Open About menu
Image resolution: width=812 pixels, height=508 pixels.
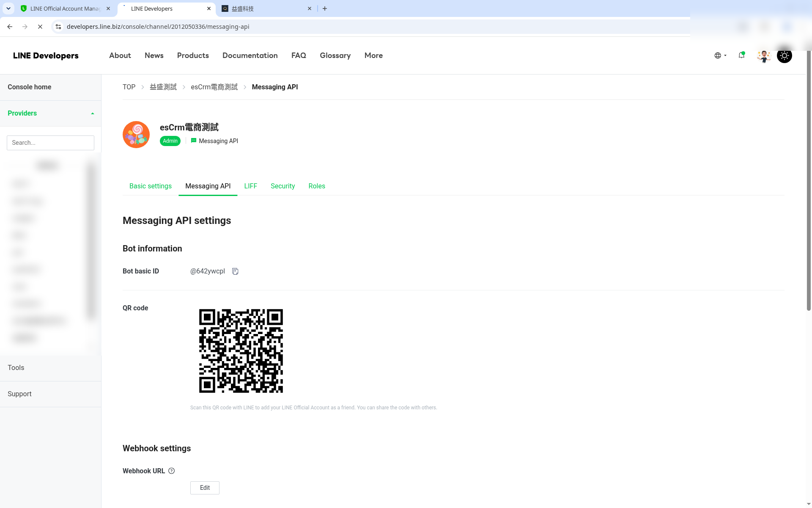[x=120, y=55]
